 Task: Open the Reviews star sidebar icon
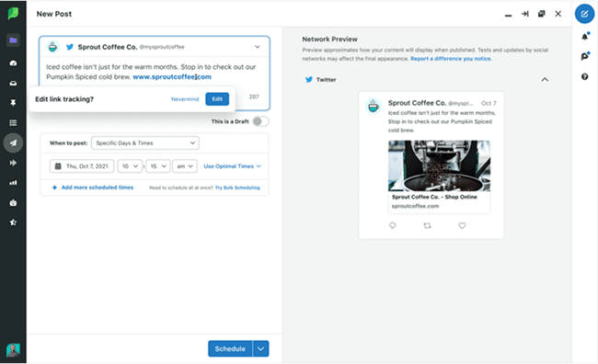click(14, 222)
